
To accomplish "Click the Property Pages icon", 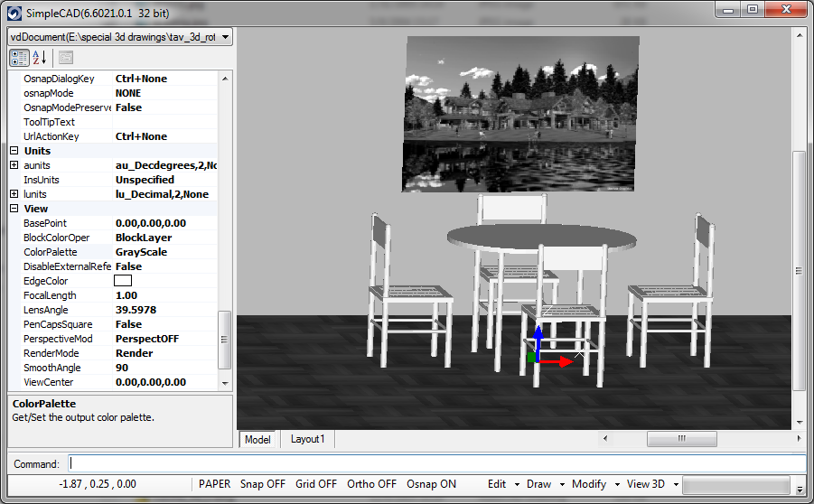I will (65, 58).
